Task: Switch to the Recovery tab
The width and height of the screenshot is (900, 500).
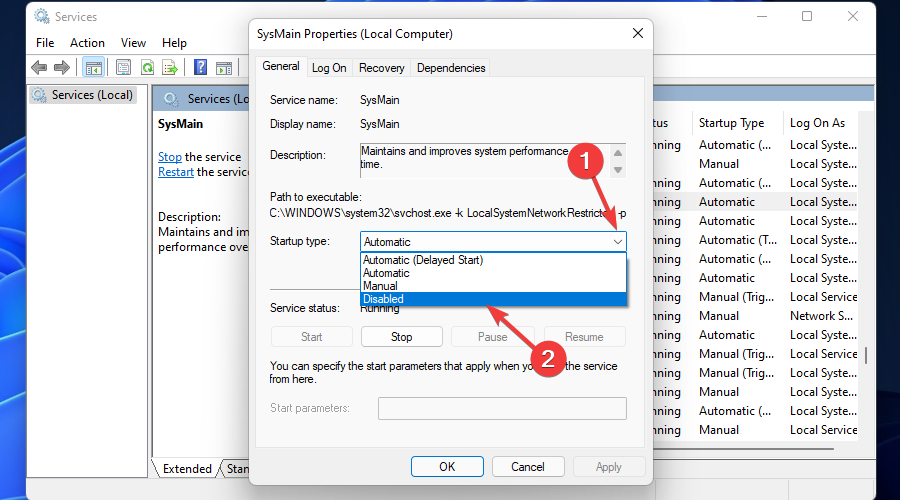Action: [382, 68]
